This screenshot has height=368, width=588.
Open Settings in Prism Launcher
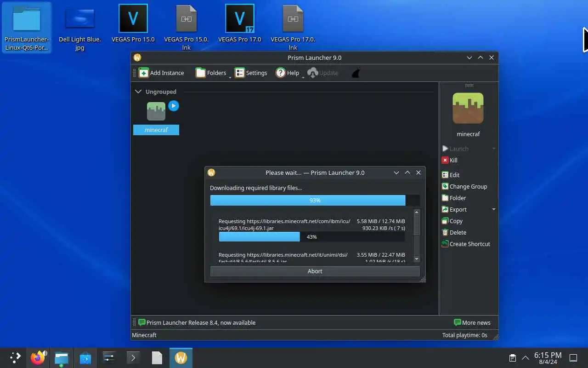coord(251,73)
